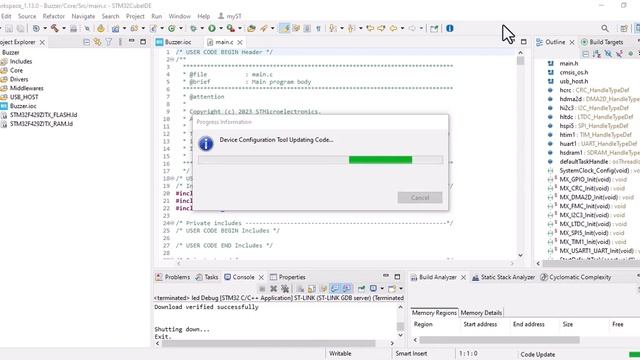The width and height of the screenshot is (640, 360).
Task: Click the Pin Console icon
Action: (361, 289)
